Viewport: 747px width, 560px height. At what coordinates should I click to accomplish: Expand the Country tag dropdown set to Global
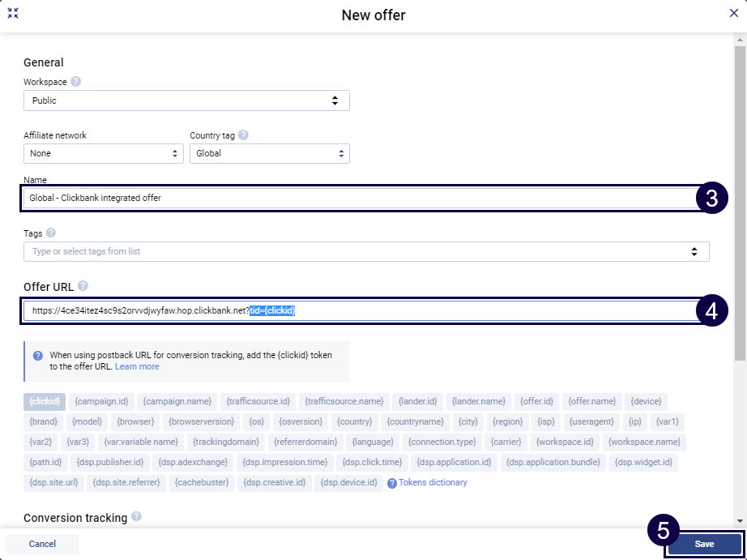pos(269,153)
